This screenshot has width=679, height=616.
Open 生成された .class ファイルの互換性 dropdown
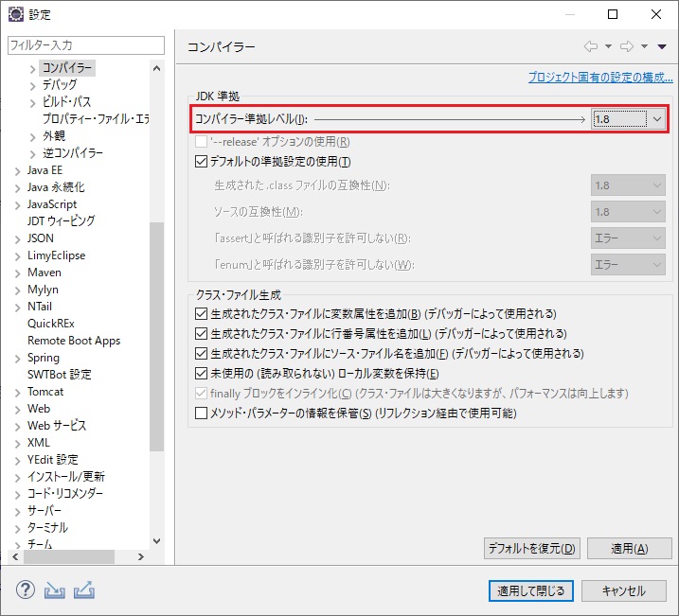pos(628,185)
